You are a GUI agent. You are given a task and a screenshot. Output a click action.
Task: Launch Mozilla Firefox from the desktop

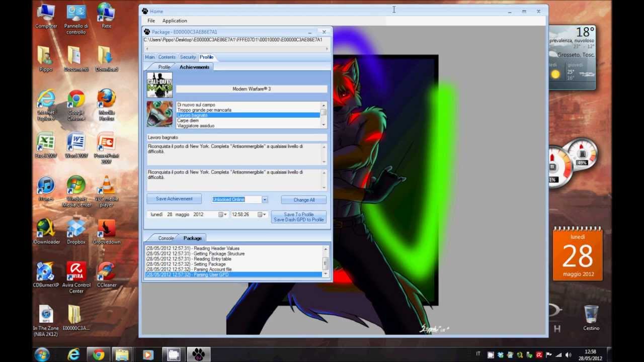click(x=106, y=106)
